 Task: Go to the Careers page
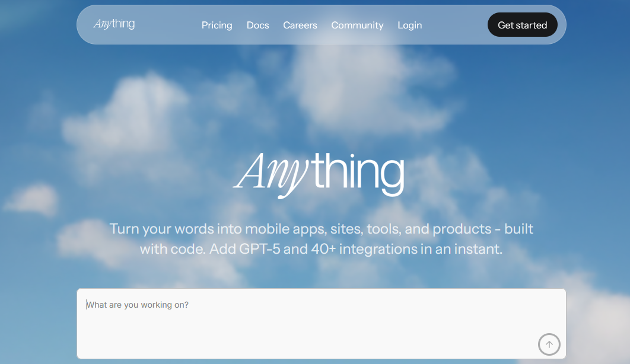coord(300,25)
